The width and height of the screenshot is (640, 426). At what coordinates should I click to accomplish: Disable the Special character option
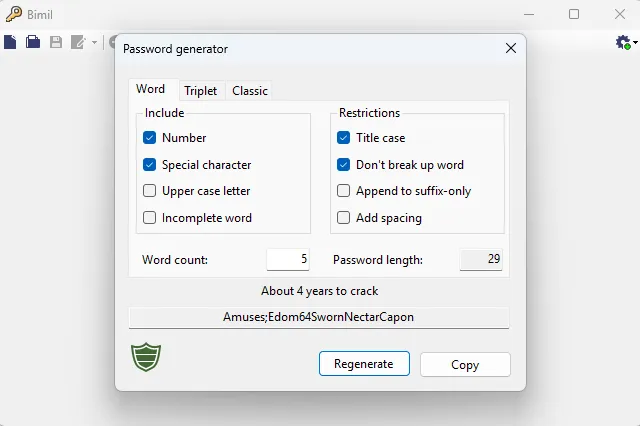(149, 164)
